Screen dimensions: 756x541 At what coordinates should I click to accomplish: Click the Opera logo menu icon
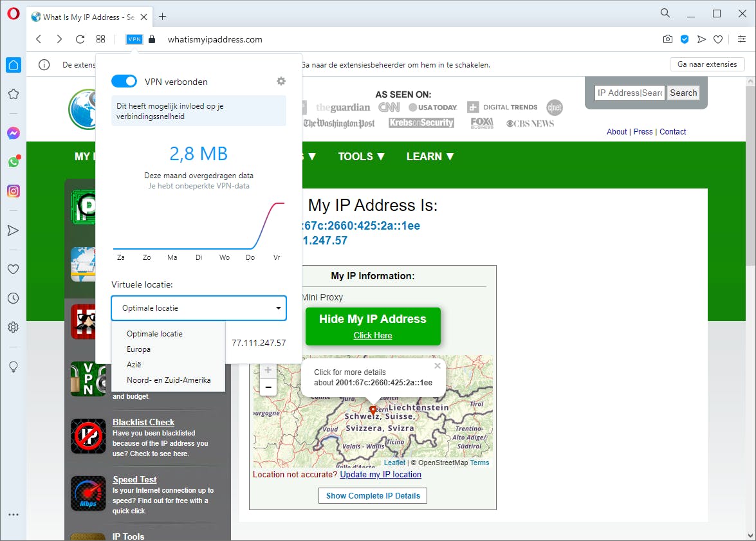13,13
